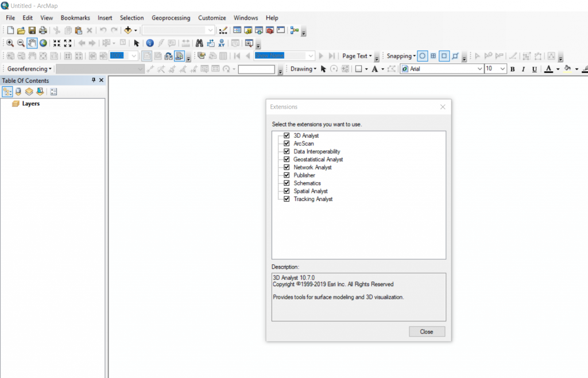Open Add Data dropdown arrow
The image size is (588, 378).
[x=136, y=30]
